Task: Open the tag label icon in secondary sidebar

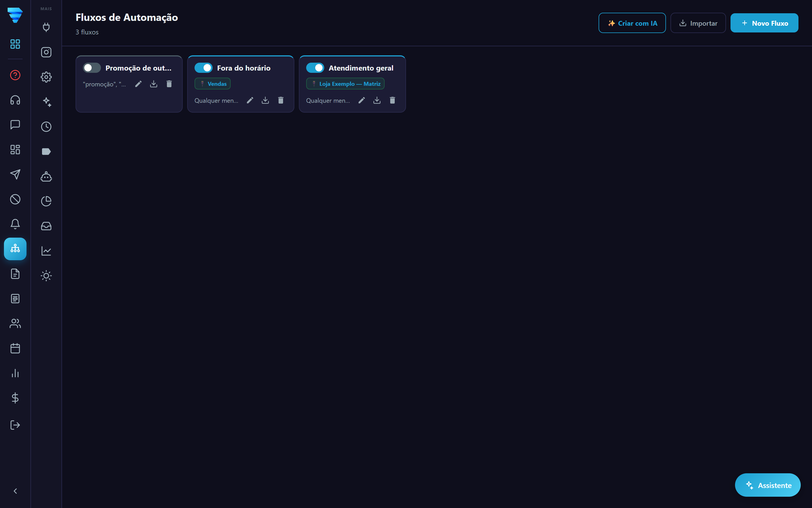Action: point(46,152)
